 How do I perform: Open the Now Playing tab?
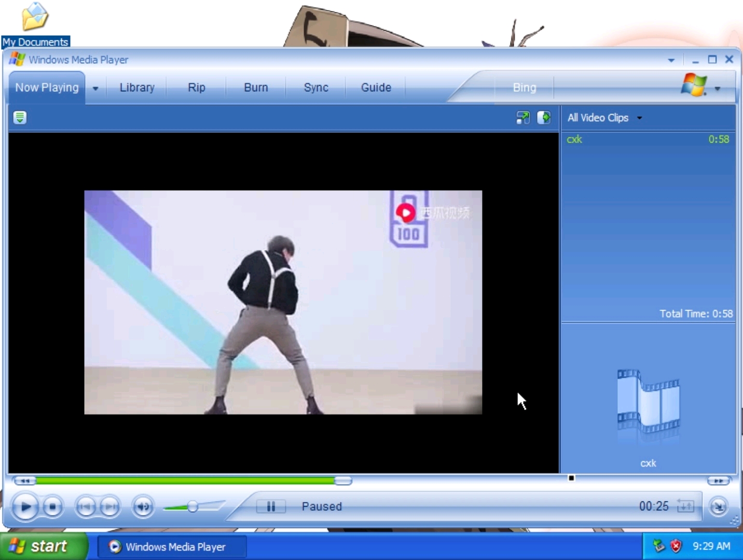click(47, 88)
